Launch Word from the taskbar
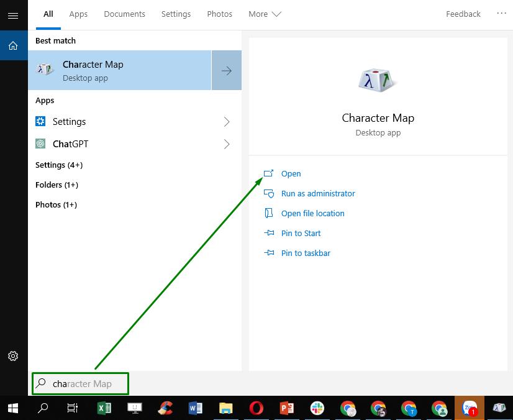 coord(195,408)
